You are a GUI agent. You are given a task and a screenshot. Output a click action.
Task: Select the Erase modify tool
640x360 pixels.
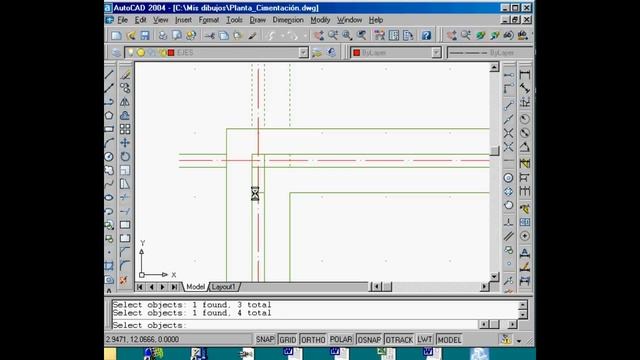[x=125, y=74]
